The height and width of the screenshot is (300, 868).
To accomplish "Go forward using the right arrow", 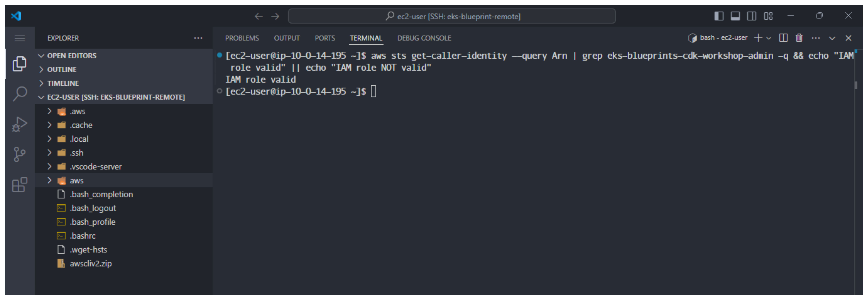I will [275, 16].
